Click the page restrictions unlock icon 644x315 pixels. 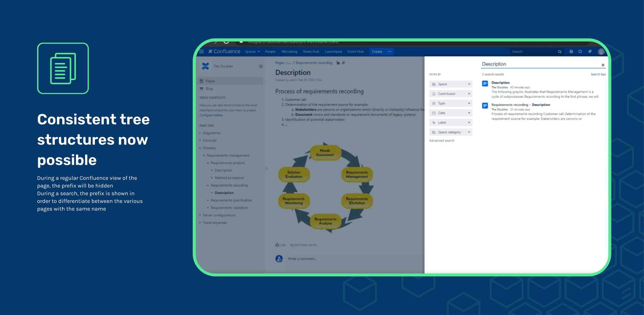338,63
